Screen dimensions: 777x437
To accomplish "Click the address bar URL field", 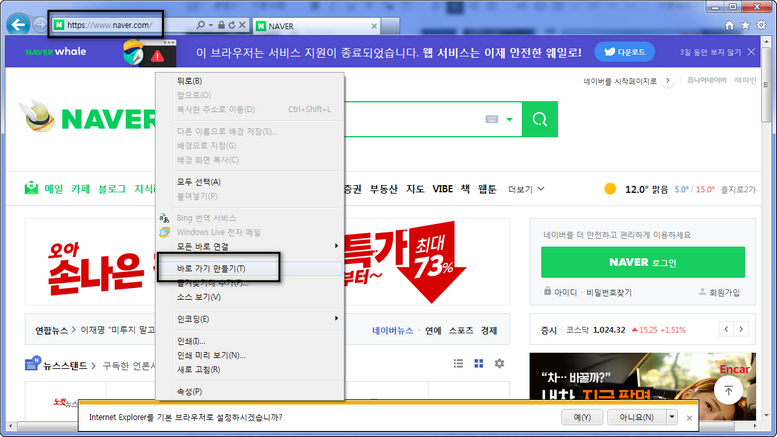I will point(124,25).
